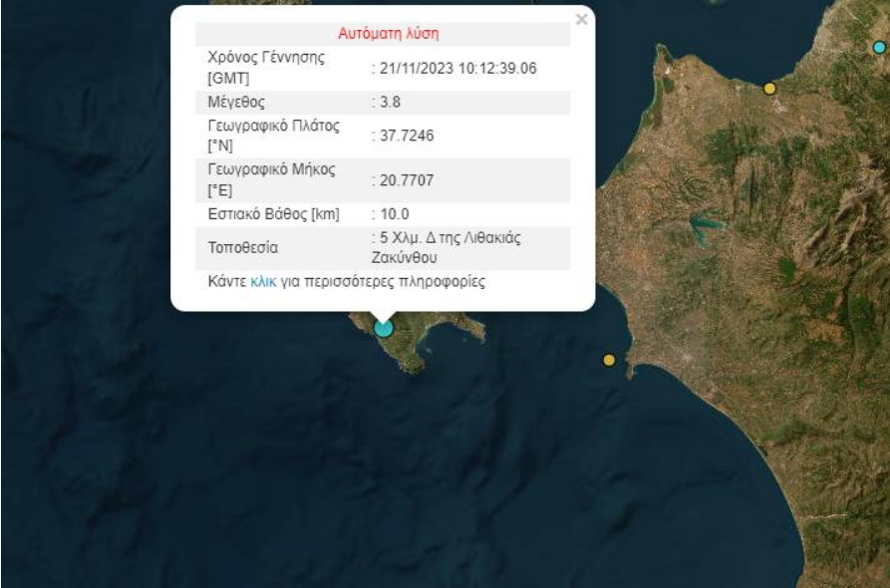Click the red 'Αυτόματη λύση' popup header
890x588 pixels.
coord(389,34)
